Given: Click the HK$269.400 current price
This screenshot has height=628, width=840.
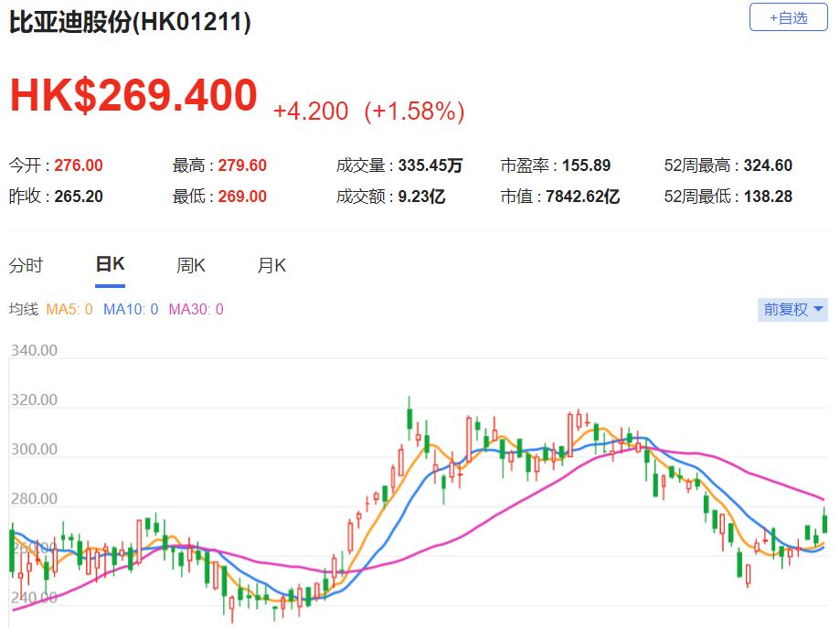Looking at the screenshot, I should (x=134, y=95).
